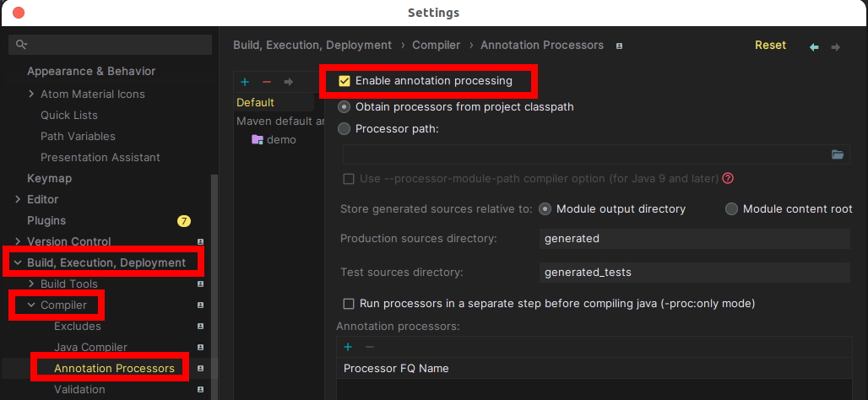The height and width of the screenshot is (400, 868).
Task: Select the Java Compiler settings item
Action: click(x=91, y=348)
